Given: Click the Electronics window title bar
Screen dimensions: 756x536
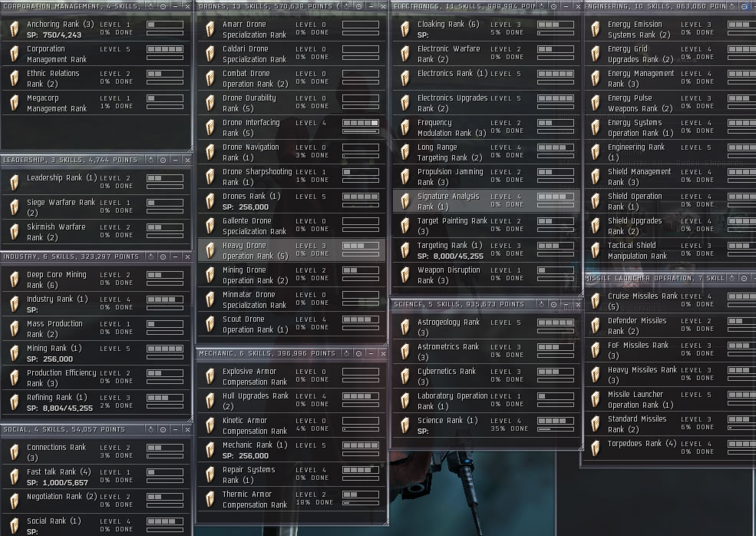Looking at the screenshot, I should point(487,6).
